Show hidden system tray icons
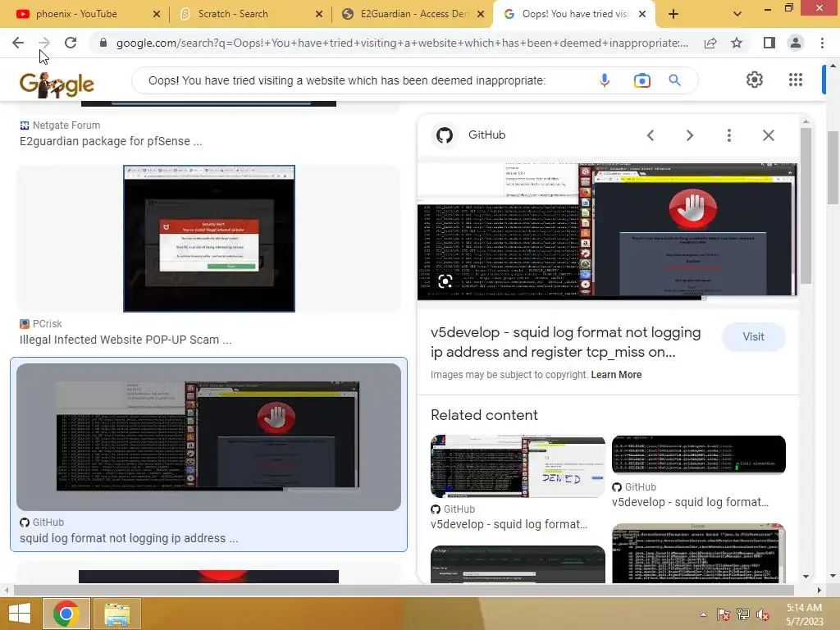 tap(703, 614)
